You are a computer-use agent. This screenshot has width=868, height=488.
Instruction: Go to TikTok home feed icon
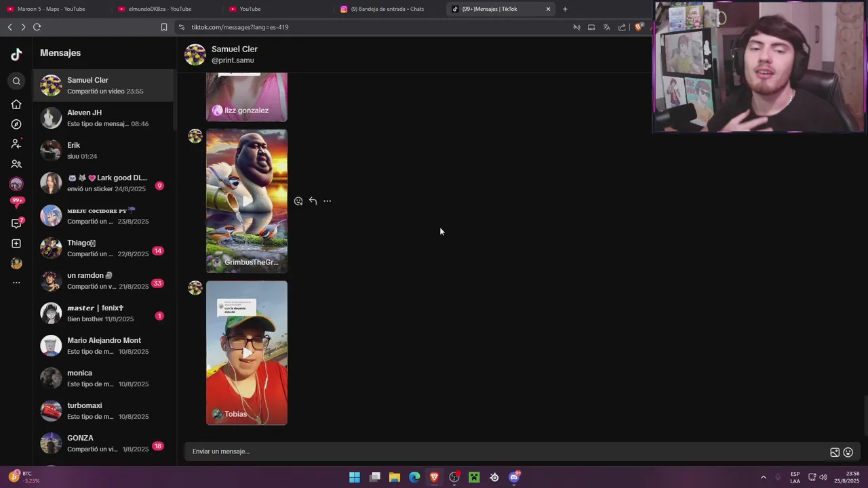tap(16, 104)
